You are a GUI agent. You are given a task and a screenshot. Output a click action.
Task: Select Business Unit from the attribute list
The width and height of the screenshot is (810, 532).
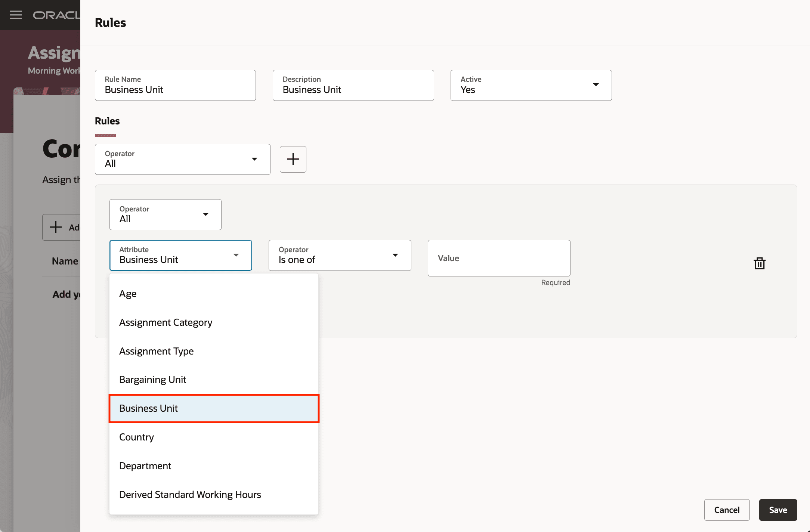[x=213, y=408]
